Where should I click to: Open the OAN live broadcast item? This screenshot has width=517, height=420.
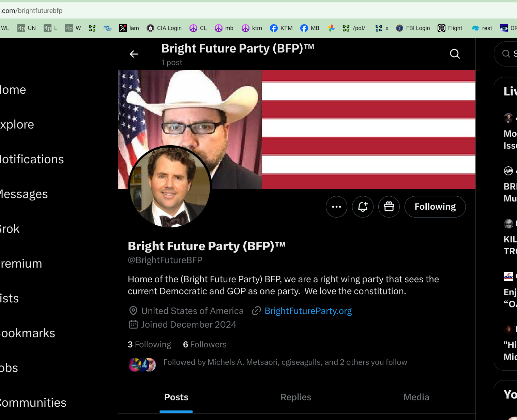click(x=510, y=290)
